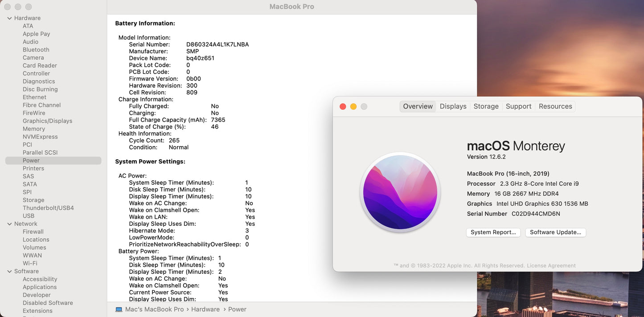Open the Storage tab
The width and height of the screenshot is (644, 317).
tap(486, 106)
